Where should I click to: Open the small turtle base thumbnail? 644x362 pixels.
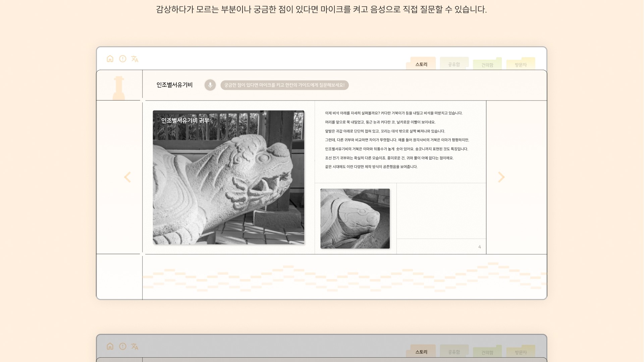[x=355, y=219]
